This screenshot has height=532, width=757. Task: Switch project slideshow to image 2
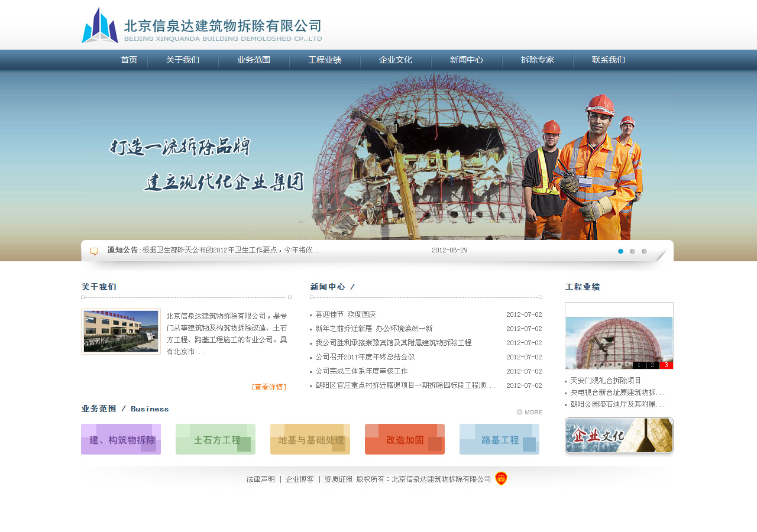click(x=652, y=365)
